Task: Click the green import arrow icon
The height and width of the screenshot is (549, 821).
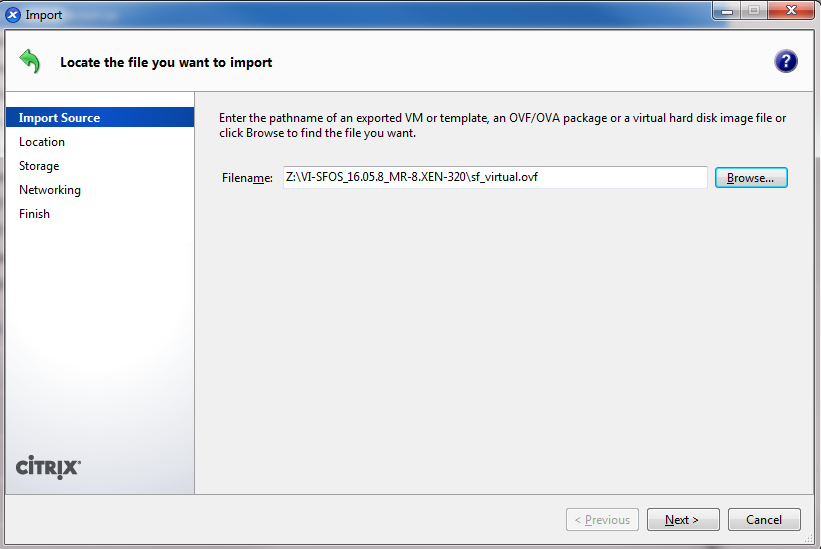Action: (x=30, y=62)
